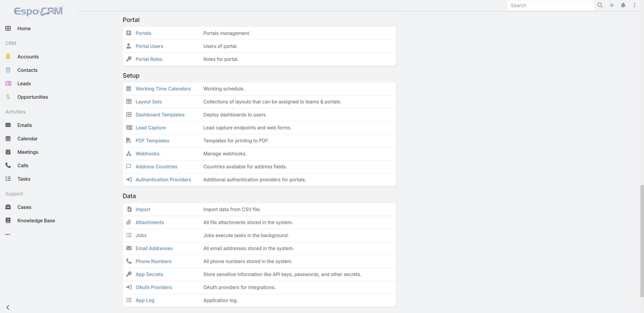Open the Layout Sets link
The image size is (644, 313).
pos(149,102)
